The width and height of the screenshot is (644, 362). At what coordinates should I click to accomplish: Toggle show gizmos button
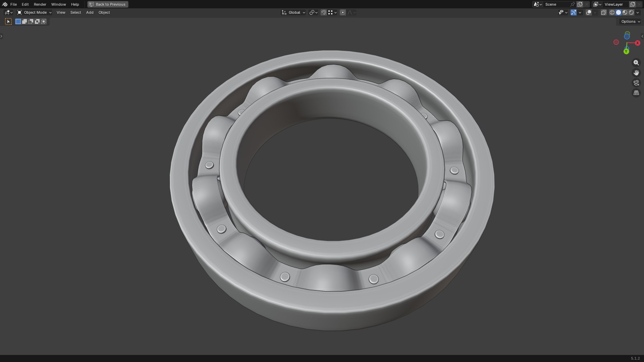click(x=573, y=12)
